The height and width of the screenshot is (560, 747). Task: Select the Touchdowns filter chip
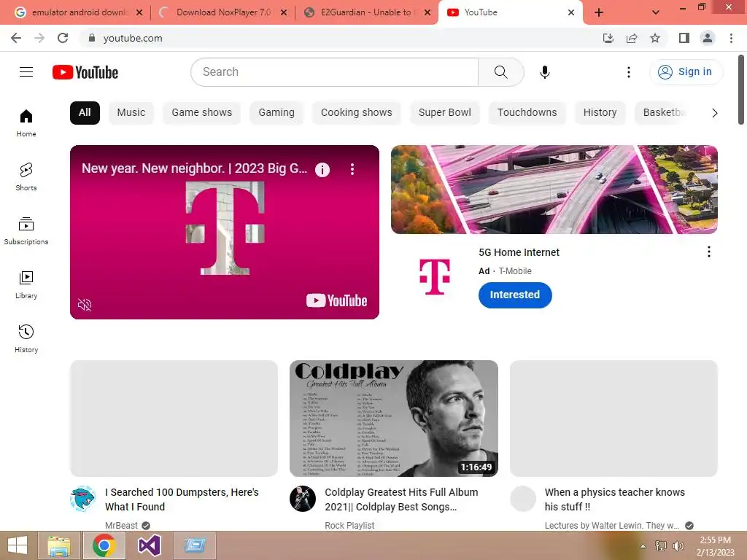pyautogui.click(x=527, y=113)
